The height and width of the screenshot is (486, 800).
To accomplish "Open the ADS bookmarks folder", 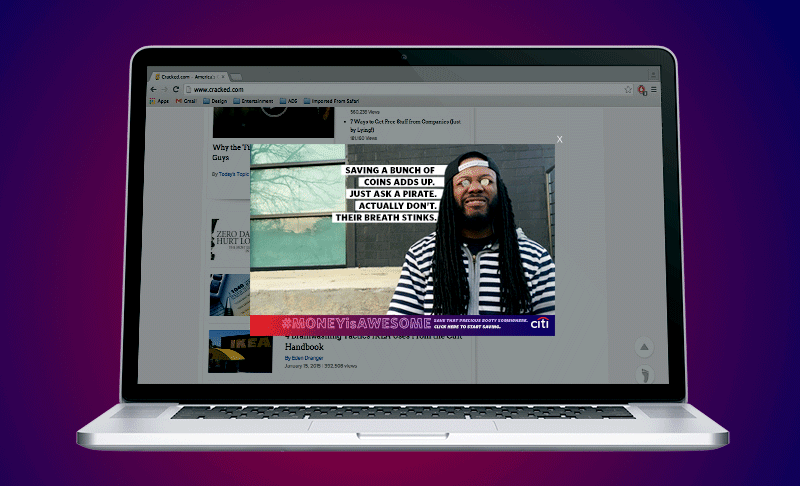I will (x=288, y=101).
